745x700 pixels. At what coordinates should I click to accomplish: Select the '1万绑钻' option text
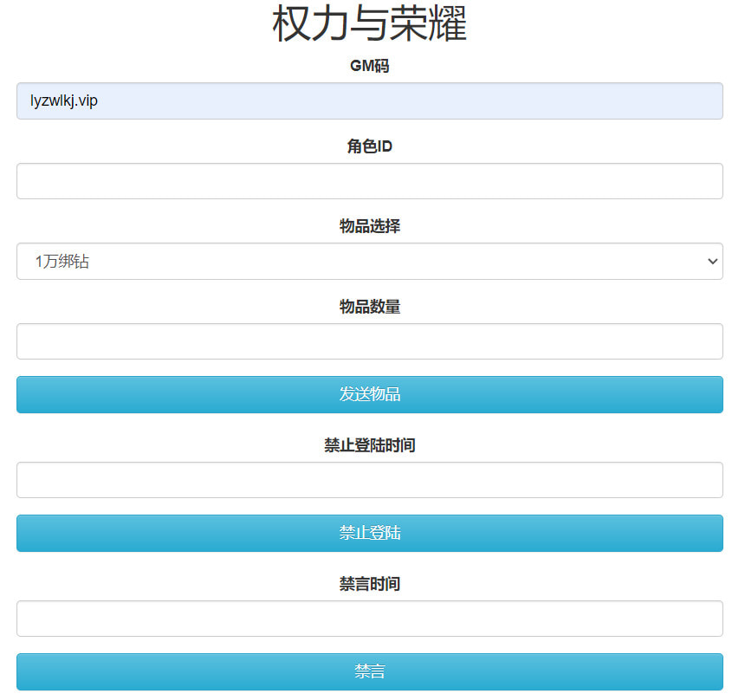(62, 262)
